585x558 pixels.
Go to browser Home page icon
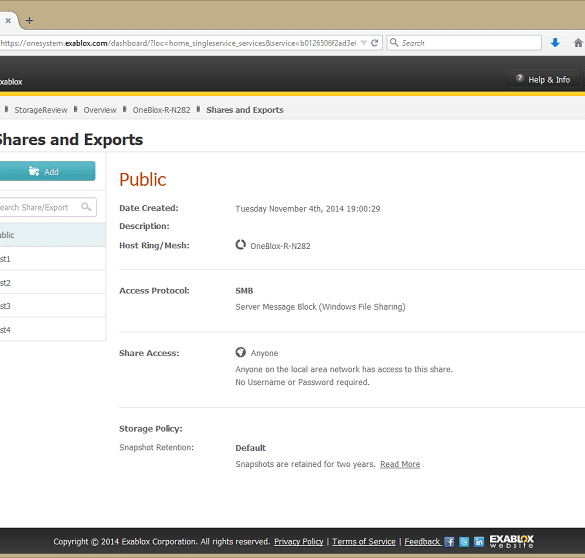[579, 43]
